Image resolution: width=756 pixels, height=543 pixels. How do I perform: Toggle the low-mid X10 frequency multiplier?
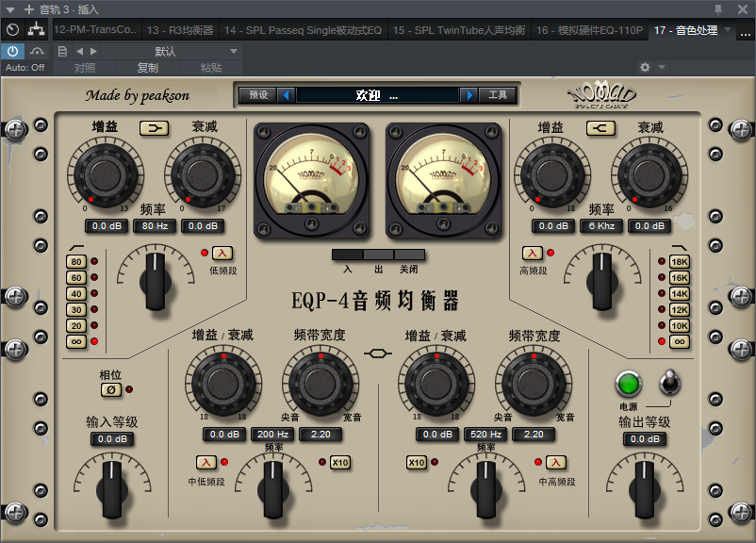[340, 463]
